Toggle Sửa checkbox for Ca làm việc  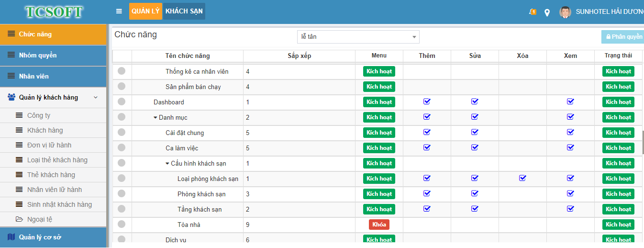475,147
